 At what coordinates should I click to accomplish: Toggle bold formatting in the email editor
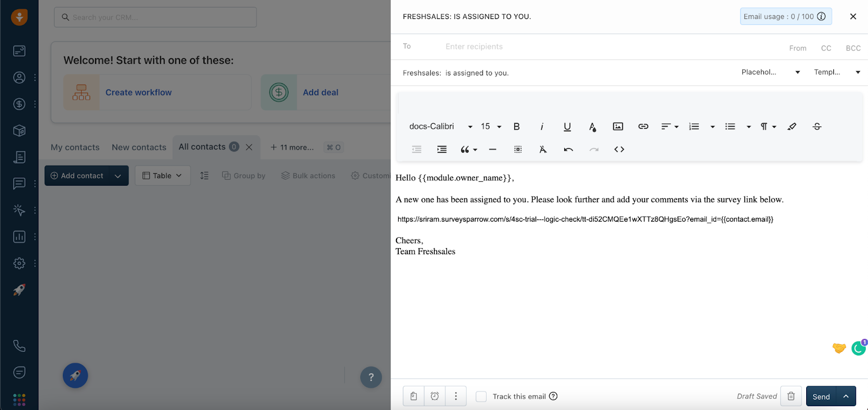coord(516,127)
